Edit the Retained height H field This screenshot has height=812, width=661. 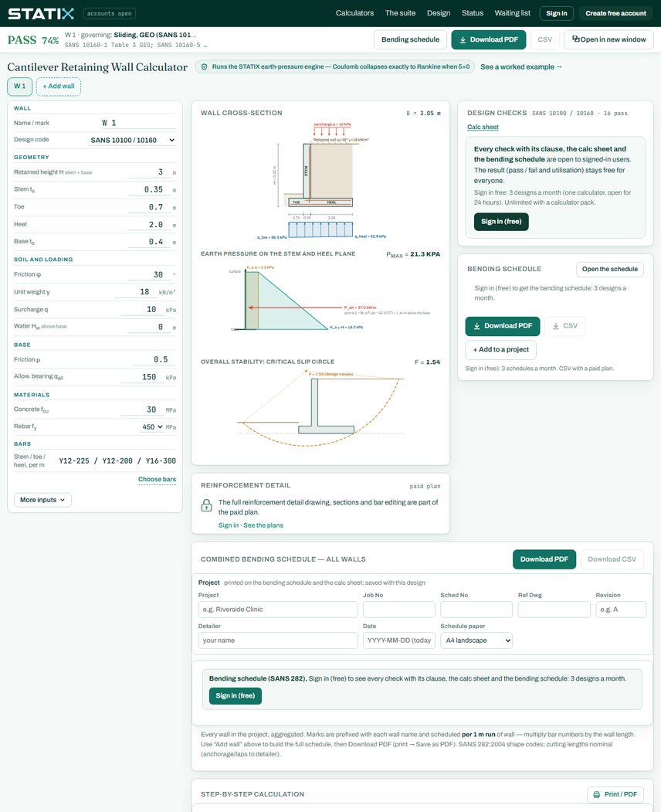[x=149, y=172]
